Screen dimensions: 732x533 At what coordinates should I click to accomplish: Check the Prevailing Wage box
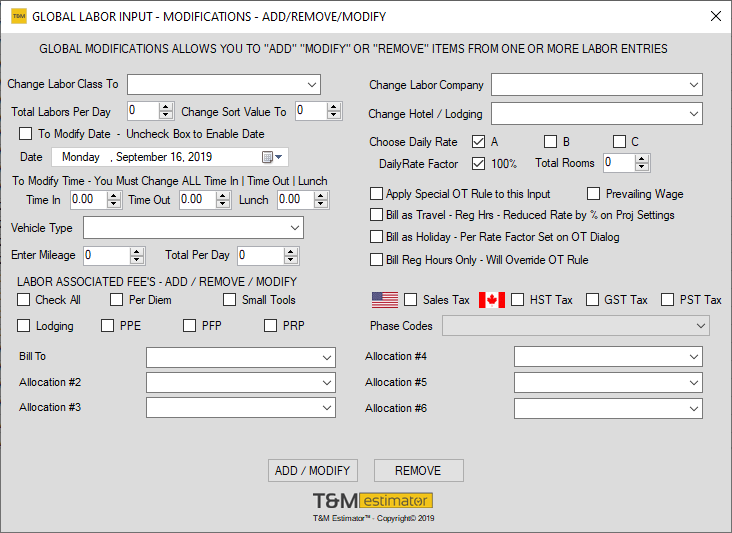(593, 193)
